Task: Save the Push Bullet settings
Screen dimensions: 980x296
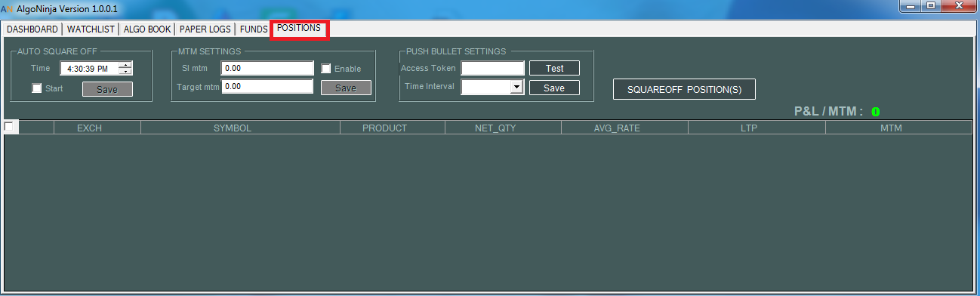Action: (554, 88)
